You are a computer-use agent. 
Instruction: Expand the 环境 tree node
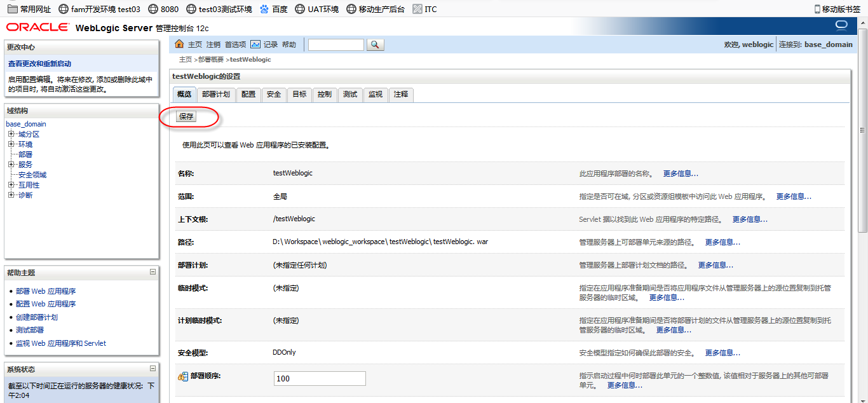point(11,144)
